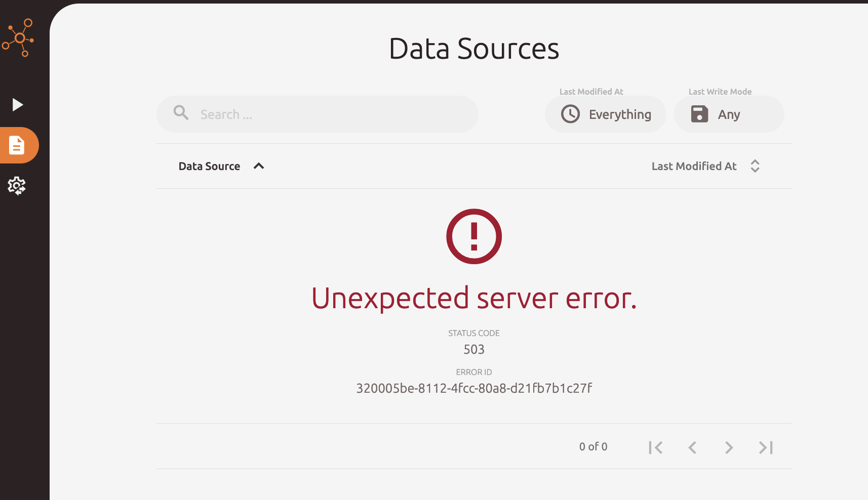
Task: Click the Last Modified At column header
Action: click(694, 165)
